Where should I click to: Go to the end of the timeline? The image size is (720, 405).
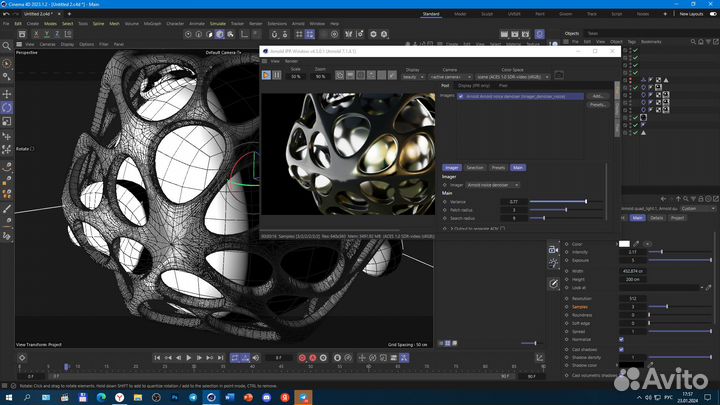point(220,358)
